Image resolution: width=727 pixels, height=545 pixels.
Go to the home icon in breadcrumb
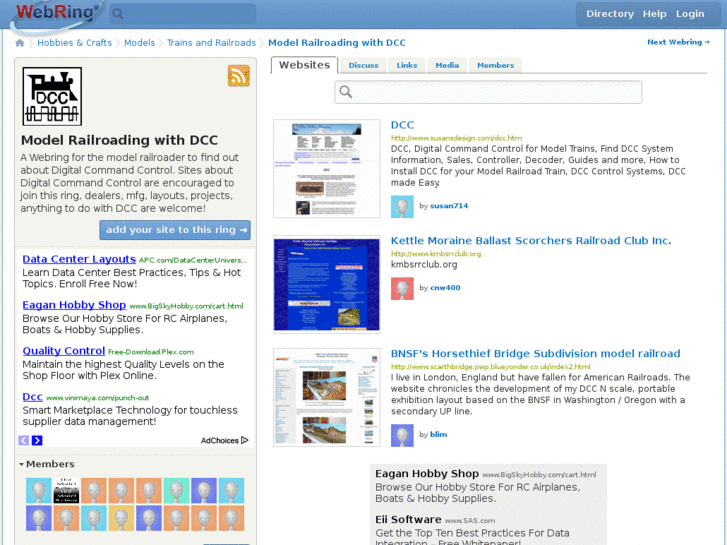(x=19, y=43)
